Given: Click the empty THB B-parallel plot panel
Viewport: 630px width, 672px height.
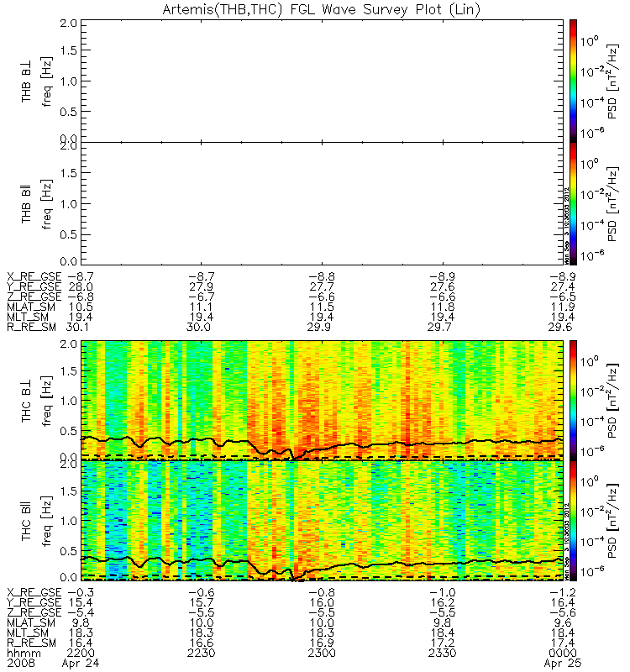Looking at the screenshot, I should click(x=322, y=203).
